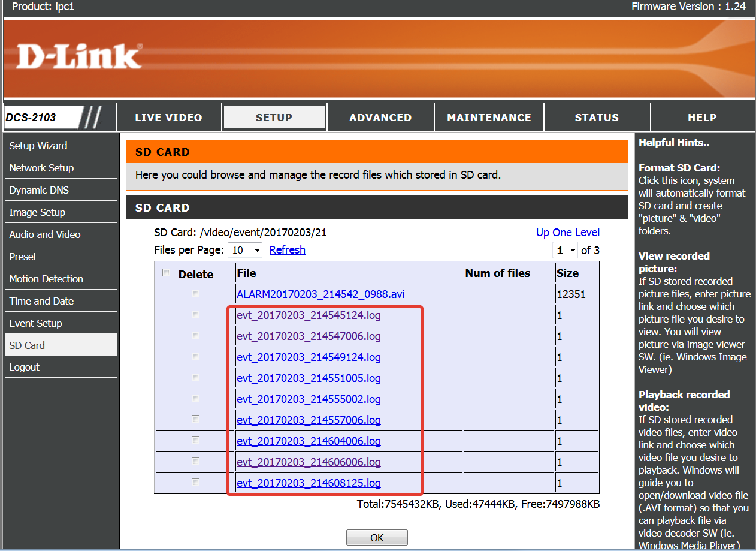Check the box for evt_20170203_214547006.log
This screenshot has width=756, height=551.
(x=195, y=336)
